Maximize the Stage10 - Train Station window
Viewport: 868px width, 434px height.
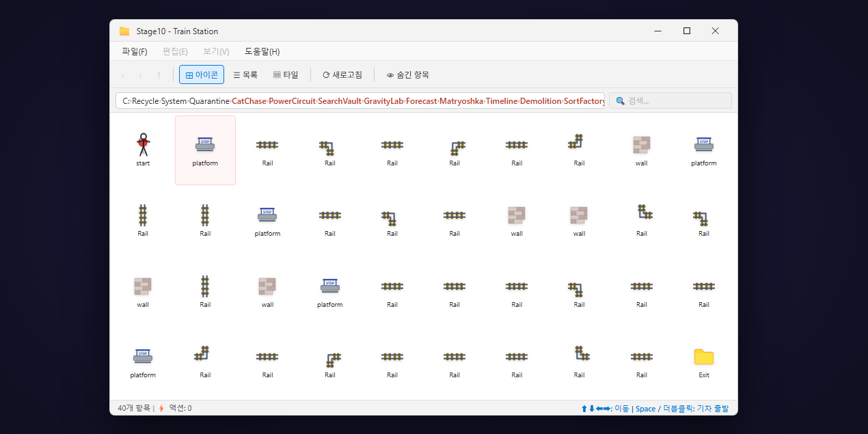[x=687, y=31]
